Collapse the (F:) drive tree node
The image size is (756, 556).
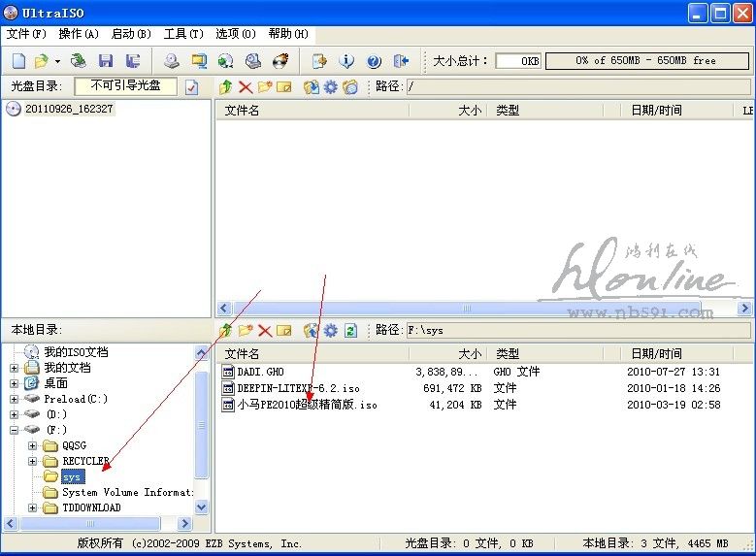click(x=15, y=430)
